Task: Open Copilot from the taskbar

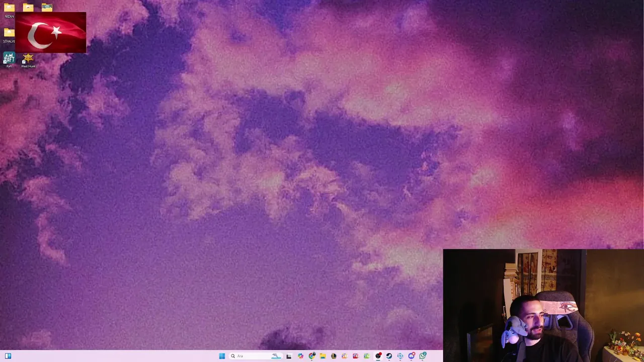Action: (x=300, y=356)
